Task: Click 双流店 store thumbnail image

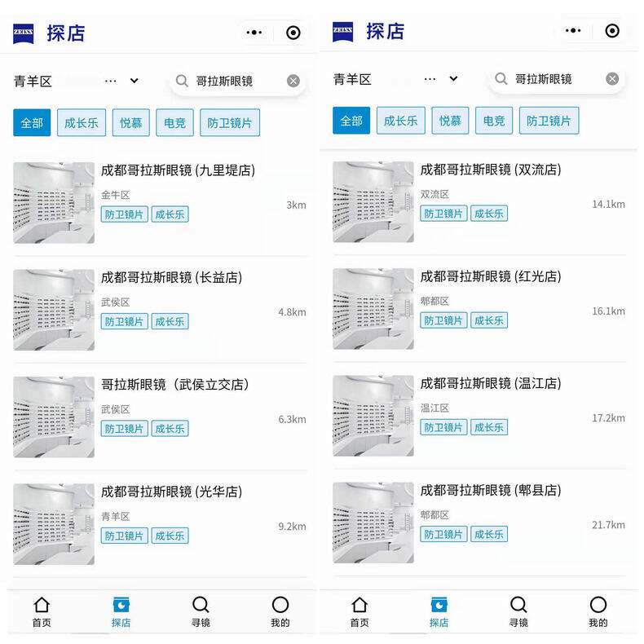Action: (x=373, y=202)
